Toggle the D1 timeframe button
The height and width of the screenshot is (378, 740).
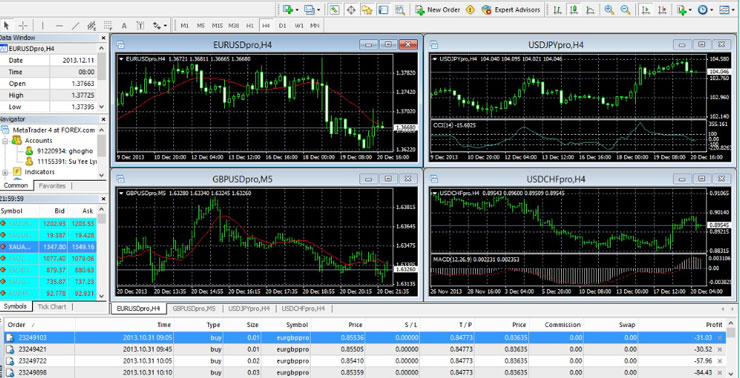coord(282,25)
